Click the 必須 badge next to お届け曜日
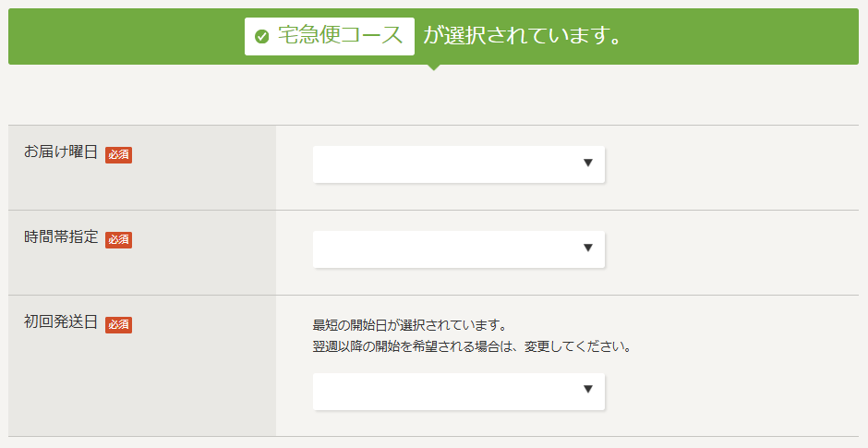This screenshot has width=868, height=448. [118, 154]
